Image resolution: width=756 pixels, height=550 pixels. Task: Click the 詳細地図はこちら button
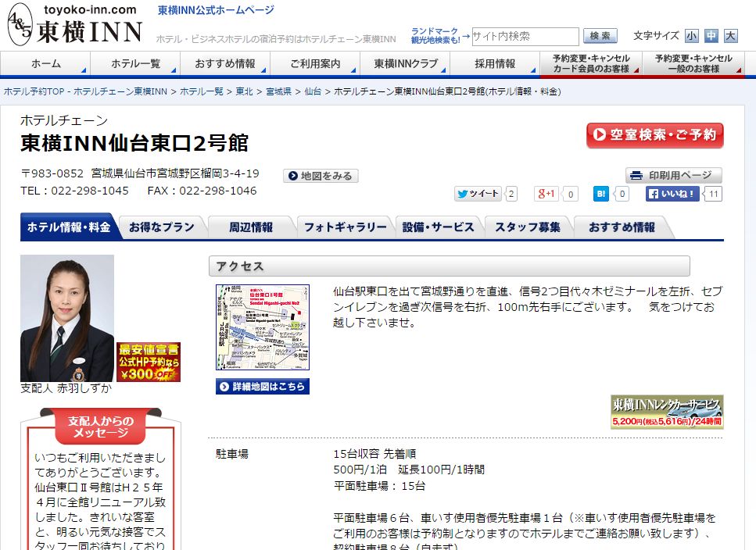pos(263,386)
